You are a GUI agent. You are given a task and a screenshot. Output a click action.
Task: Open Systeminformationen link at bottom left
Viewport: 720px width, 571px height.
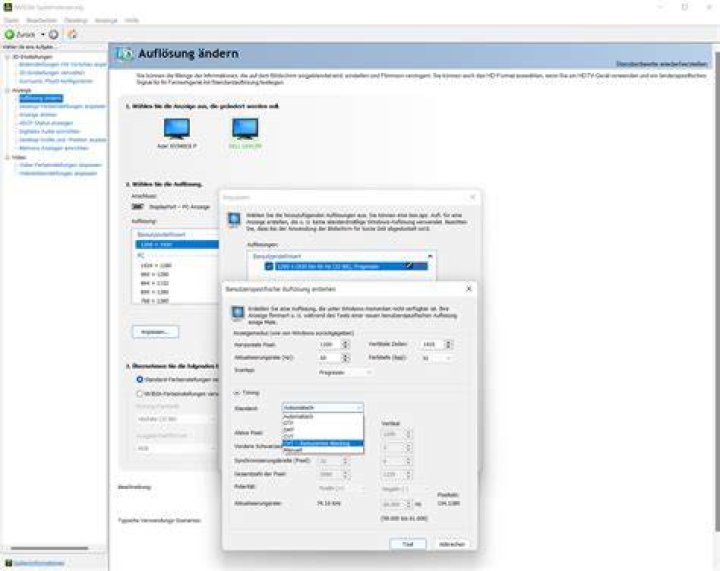pyautogui.click(x=39, y=563)
